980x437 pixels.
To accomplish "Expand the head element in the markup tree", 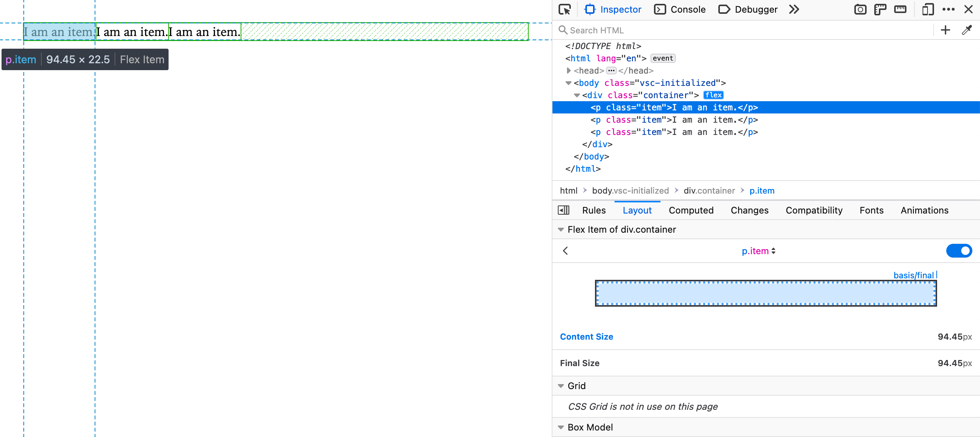I will tap(568, 71).
